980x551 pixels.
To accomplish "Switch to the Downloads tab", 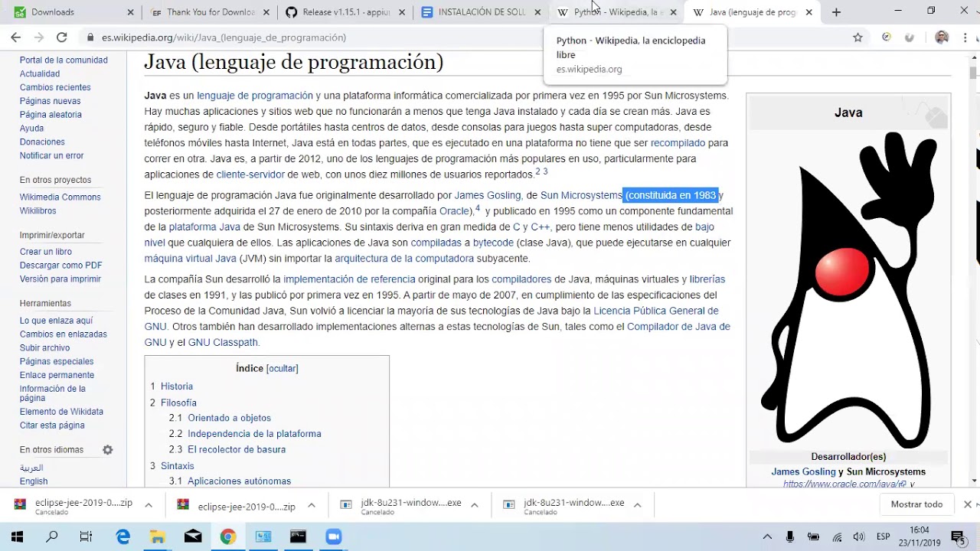I will (x=73, y=12).
